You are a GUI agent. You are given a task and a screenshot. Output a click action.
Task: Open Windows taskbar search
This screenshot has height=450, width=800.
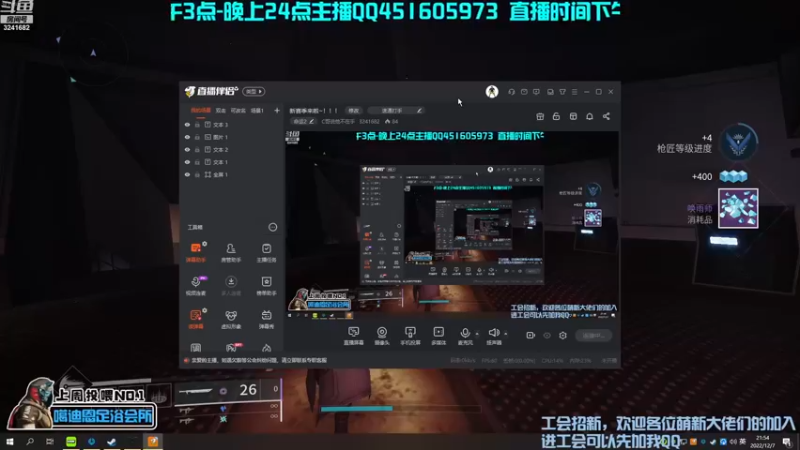coord(30,441)
